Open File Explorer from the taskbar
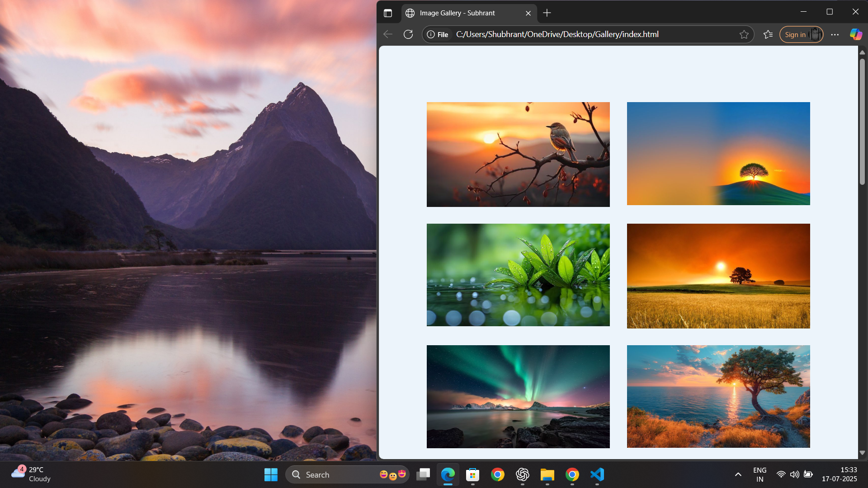 547,474
